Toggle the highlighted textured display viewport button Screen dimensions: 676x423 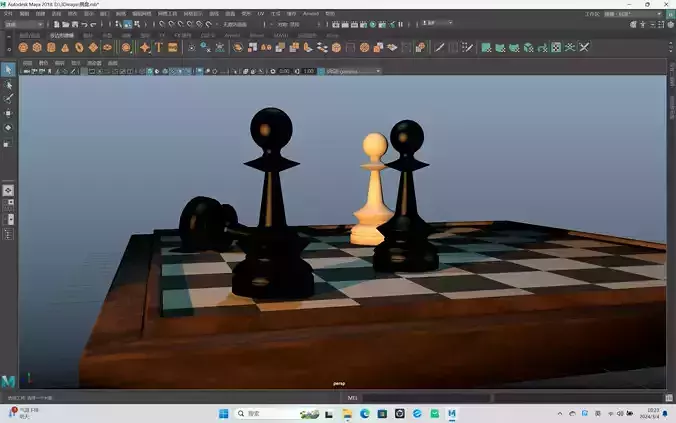click(x=149, y=71)
